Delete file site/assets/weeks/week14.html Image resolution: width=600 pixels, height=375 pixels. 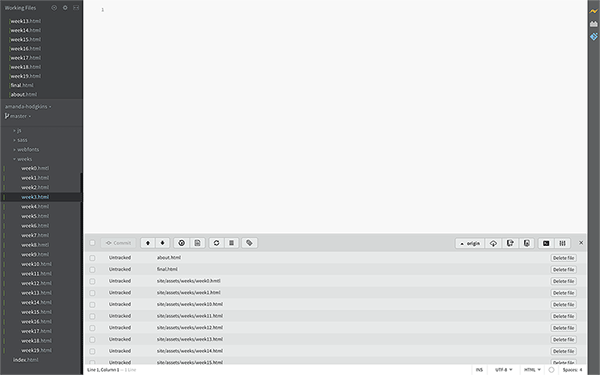[564, 351]
